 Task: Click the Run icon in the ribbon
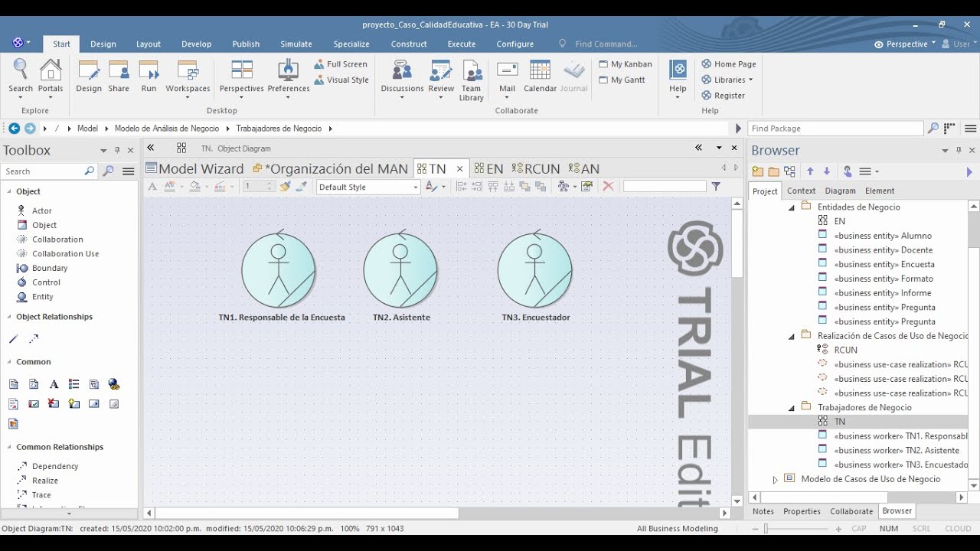click(x=149, y=76)
